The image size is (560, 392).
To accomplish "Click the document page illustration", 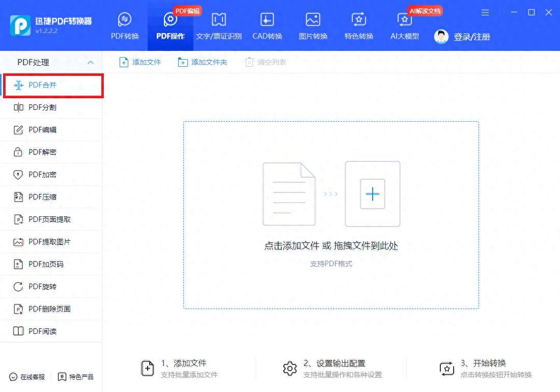I will pyautogui.click(x=289, y=194).
